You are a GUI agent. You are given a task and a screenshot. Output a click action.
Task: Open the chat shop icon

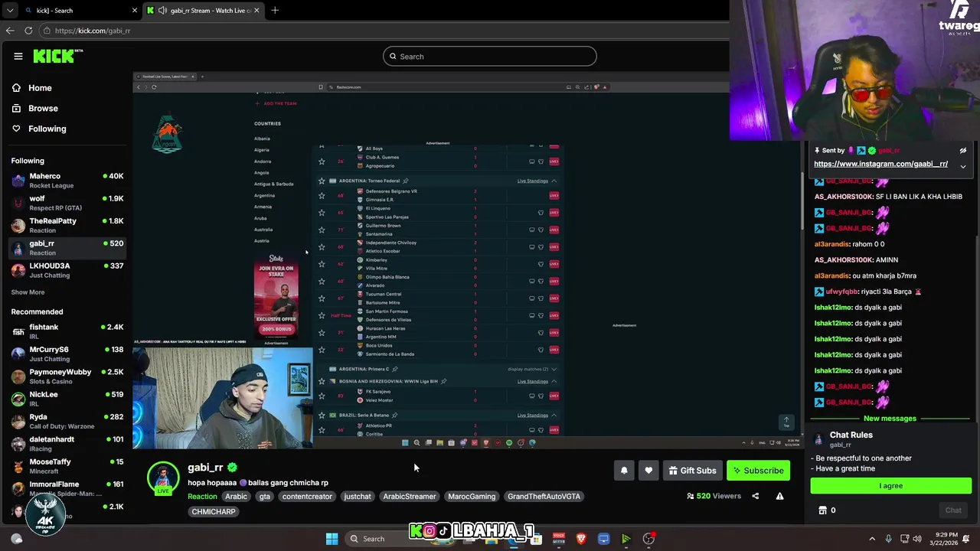[823, 510]
